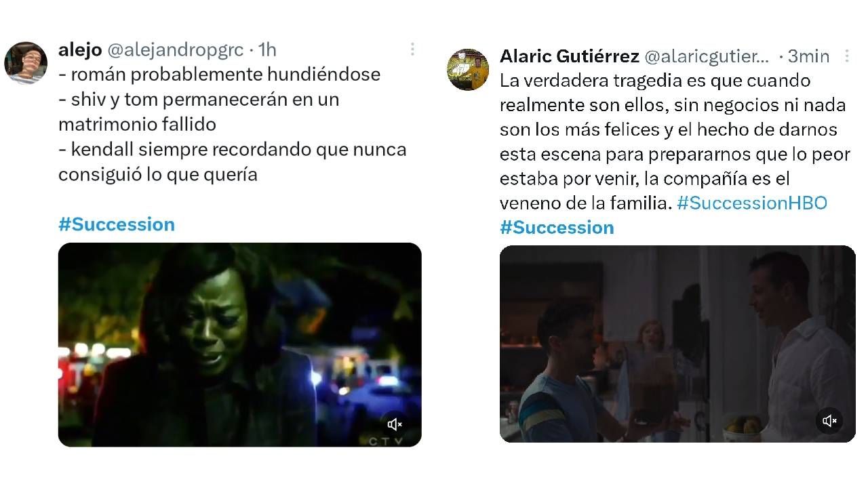Open the 3min timestamp of Alaric's tweet

[809, 56]
